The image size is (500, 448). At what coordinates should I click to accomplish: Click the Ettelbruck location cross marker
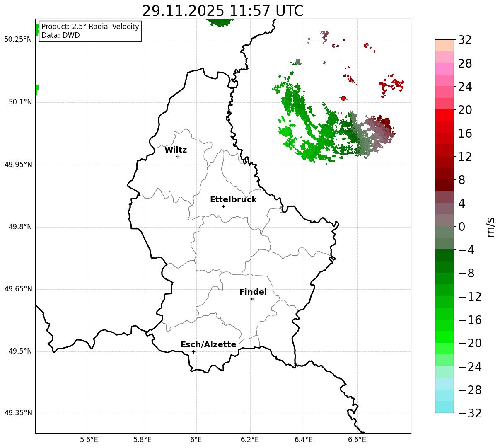tap(223, 206)
